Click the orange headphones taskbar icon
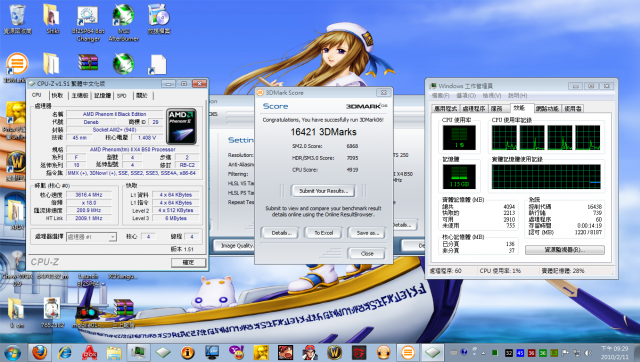The height and width of the screenshot is (362, 640). 383,352
